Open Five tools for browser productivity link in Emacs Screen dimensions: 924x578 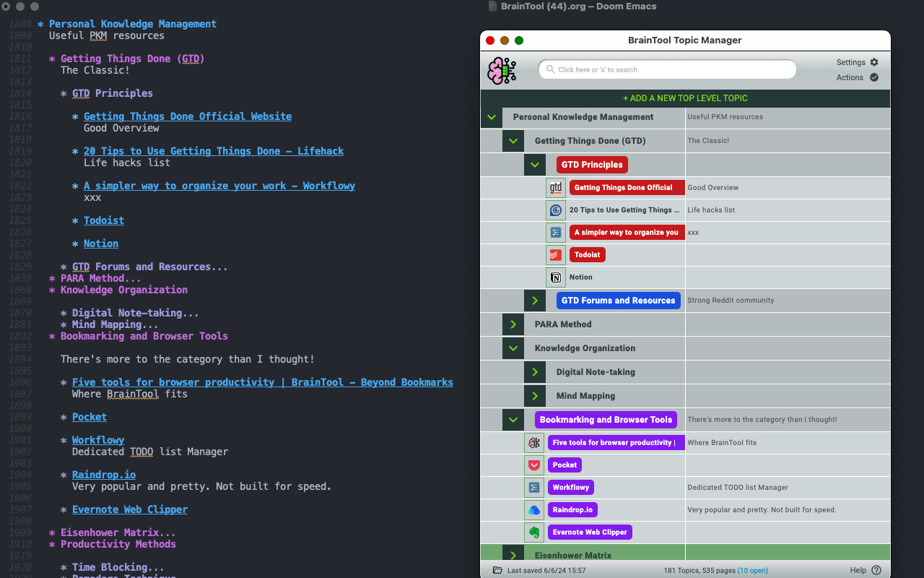(x=263, y=382)
